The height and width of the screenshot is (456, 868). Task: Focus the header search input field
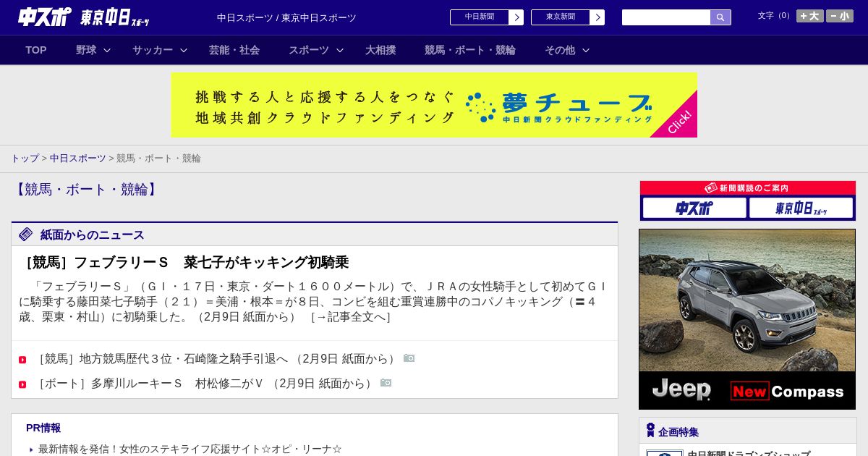click(x=666, y=17)
